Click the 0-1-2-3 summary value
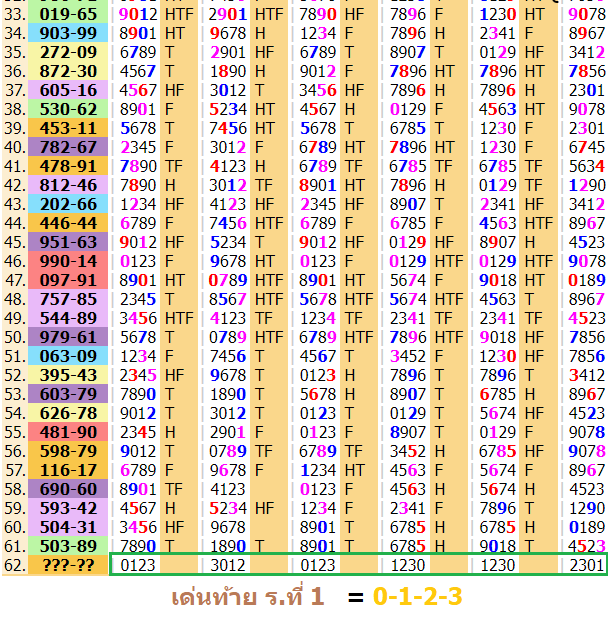Screen dimensions: 608x626 (418, 596)
